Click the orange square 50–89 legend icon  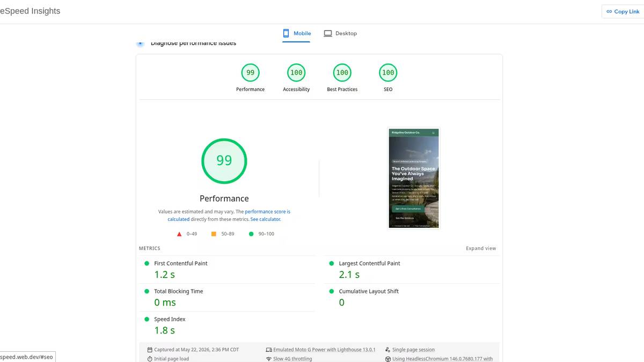click(214, 234)
